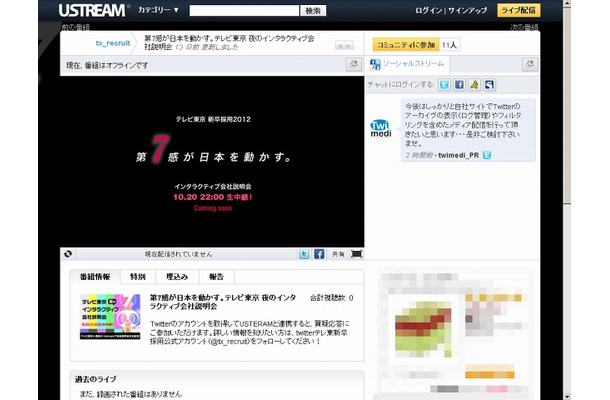Click the Twimedi avatar in the stream

(x=380, y=128)
